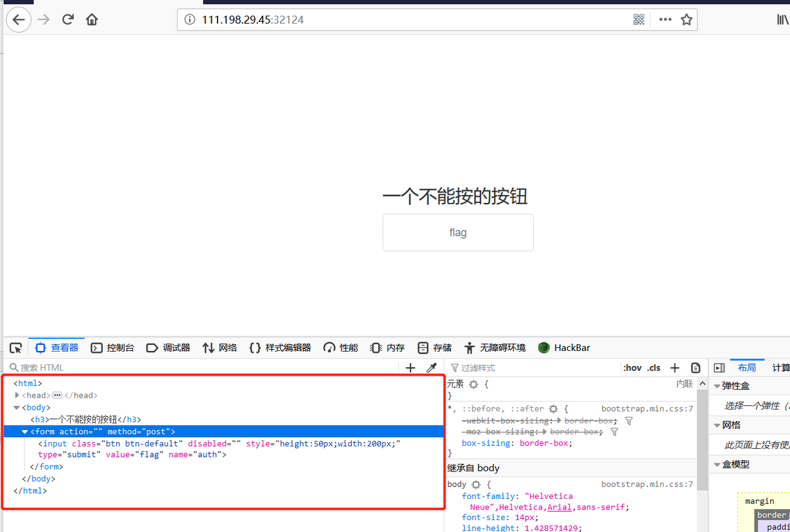Open the 存储 storage tab
Image resolution: width=790 pixels, height=532 pixels.
point(434,348)
